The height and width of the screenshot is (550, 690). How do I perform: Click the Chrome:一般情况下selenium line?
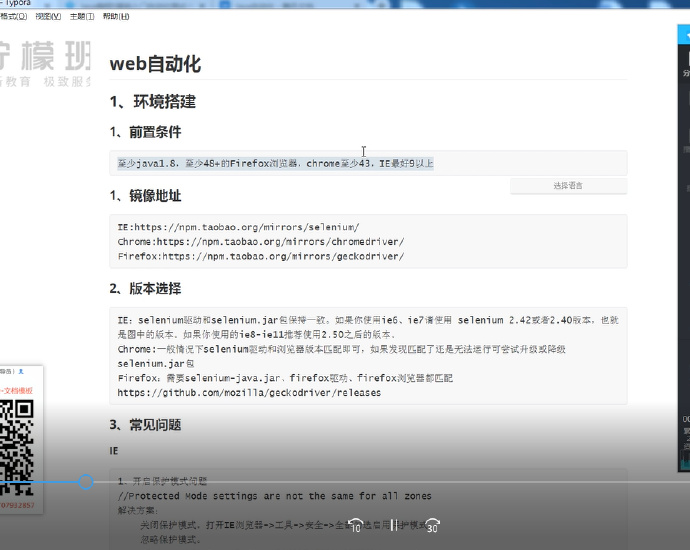point(341,349)
